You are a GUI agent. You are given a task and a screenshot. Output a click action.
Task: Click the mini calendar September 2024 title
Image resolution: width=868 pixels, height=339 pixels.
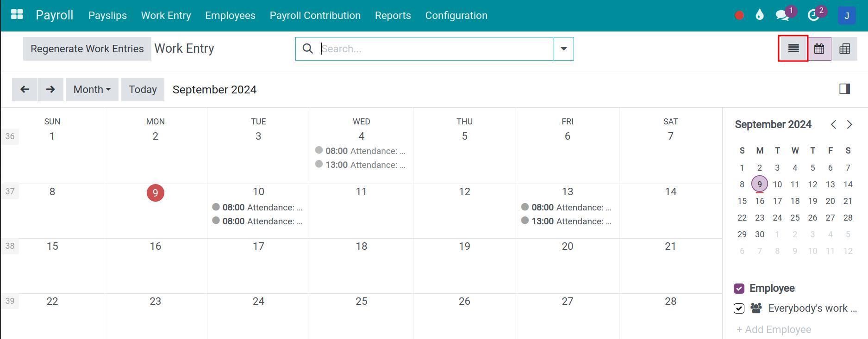pos(773,124)
